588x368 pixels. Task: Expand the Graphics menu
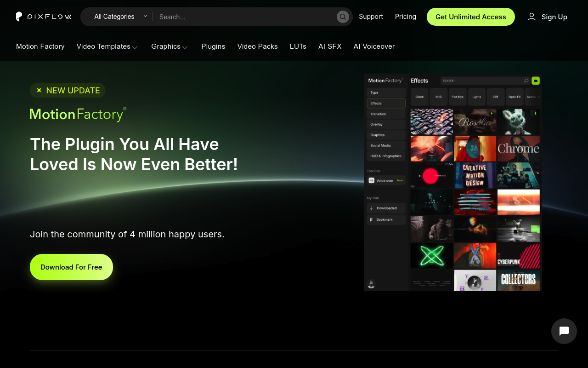coord(170,46)
